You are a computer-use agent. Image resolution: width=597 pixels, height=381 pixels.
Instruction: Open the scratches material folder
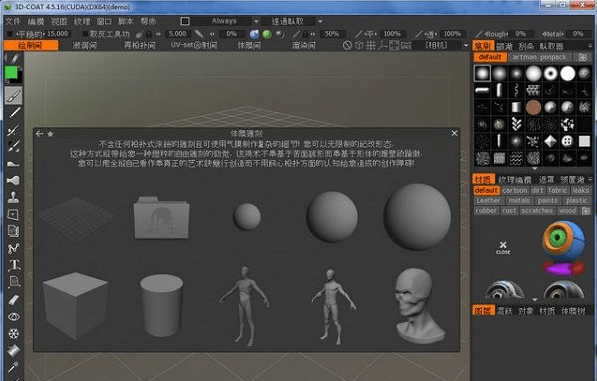click(x=537, y=210)
